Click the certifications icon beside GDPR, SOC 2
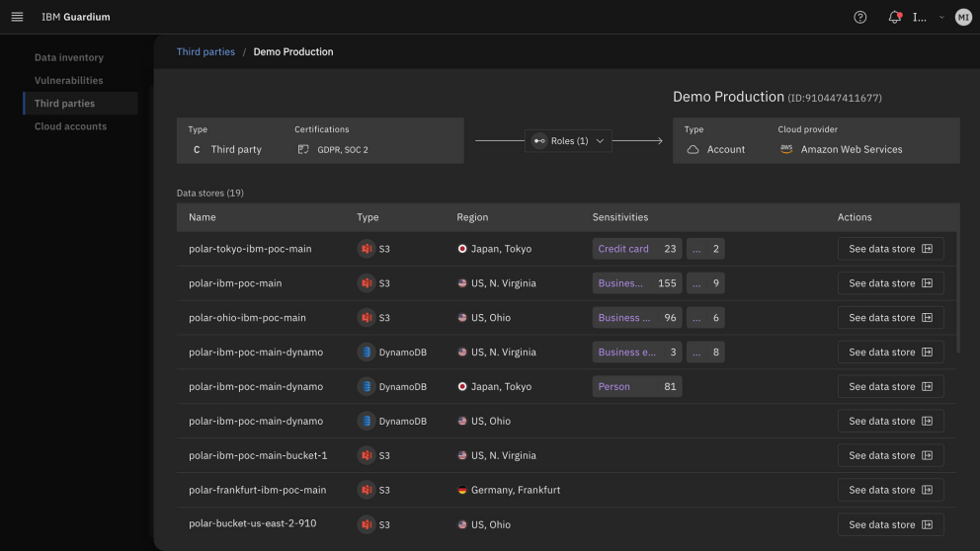 pos(303,149)
